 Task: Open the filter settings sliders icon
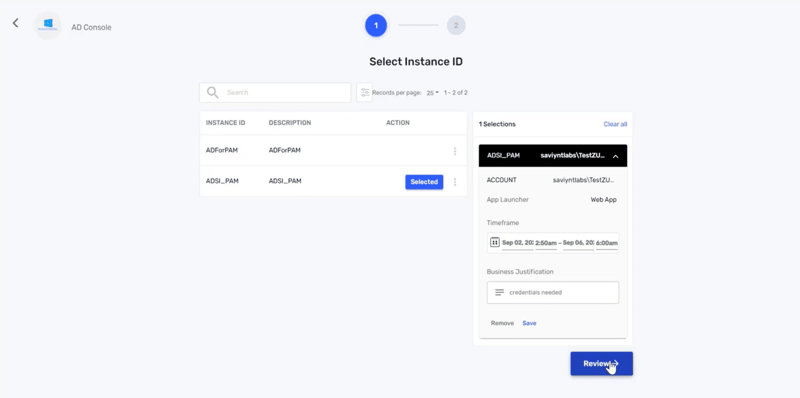point(364,92)
